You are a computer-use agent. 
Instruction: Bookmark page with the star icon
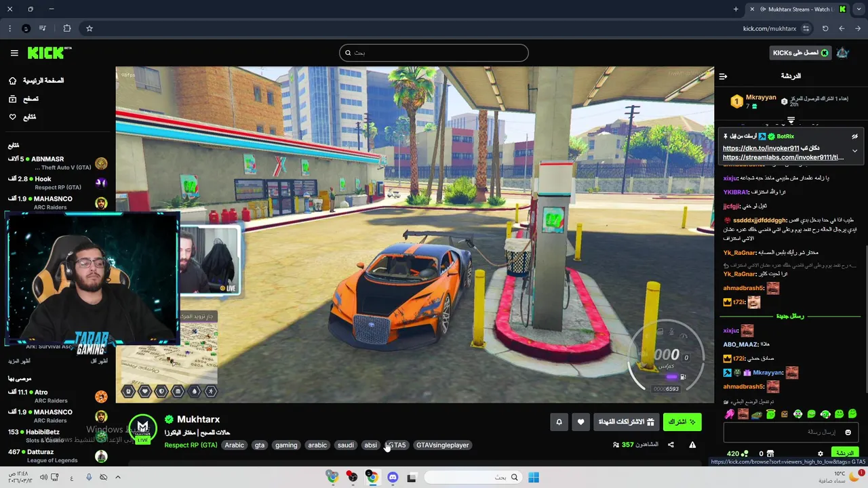(x=89, y=28)
